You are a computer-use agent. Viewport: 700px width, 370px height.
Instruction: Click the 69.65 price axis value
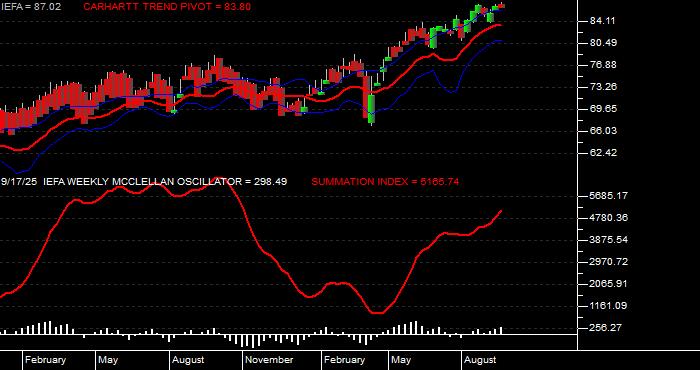(603, 108)
